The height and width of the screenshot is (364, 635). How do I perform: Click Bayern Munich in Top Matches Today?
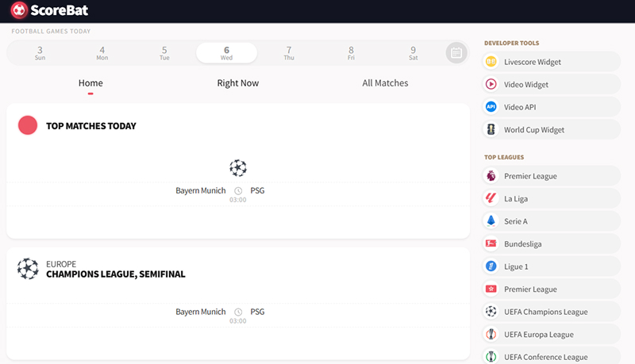coord(201,190)
